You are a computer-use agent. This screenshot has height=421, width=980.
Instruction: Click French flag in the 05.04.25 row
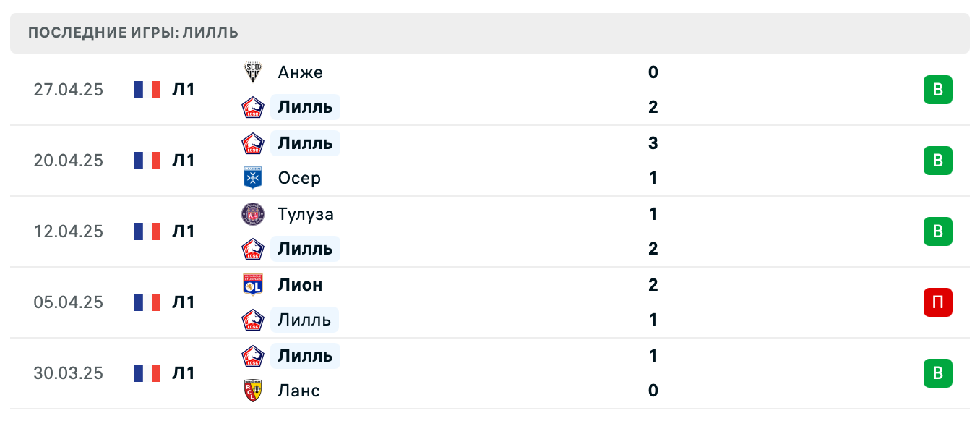[x=147, y=302]
